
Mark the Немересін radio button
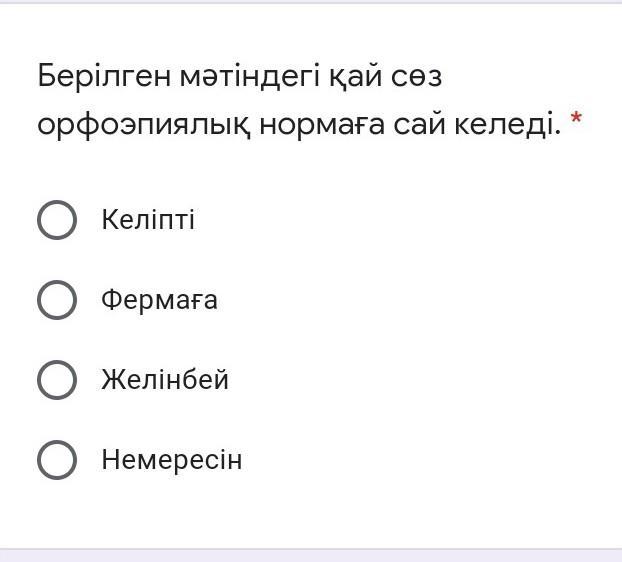57,460
